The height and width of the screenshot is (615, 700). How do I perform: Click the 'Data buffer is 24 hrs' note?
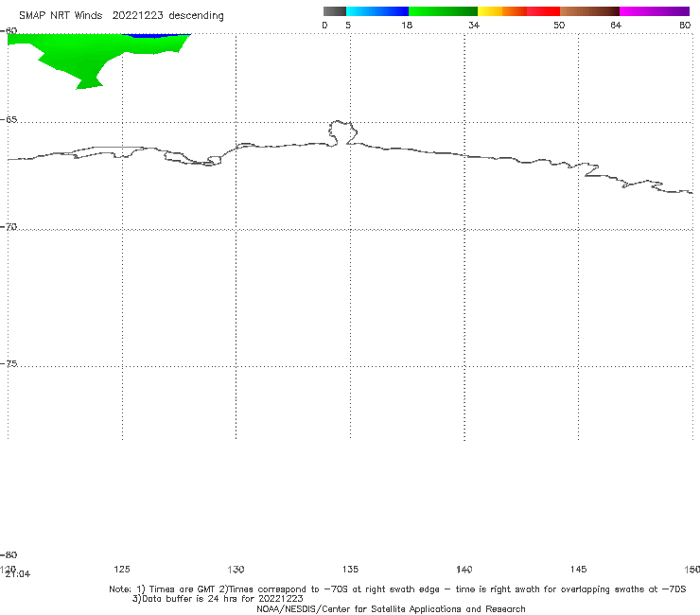[x=218, y=599]
